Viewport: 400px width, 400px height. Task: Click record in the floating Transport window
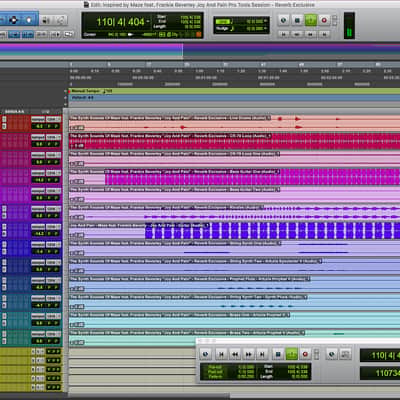(x=305, y=354)
